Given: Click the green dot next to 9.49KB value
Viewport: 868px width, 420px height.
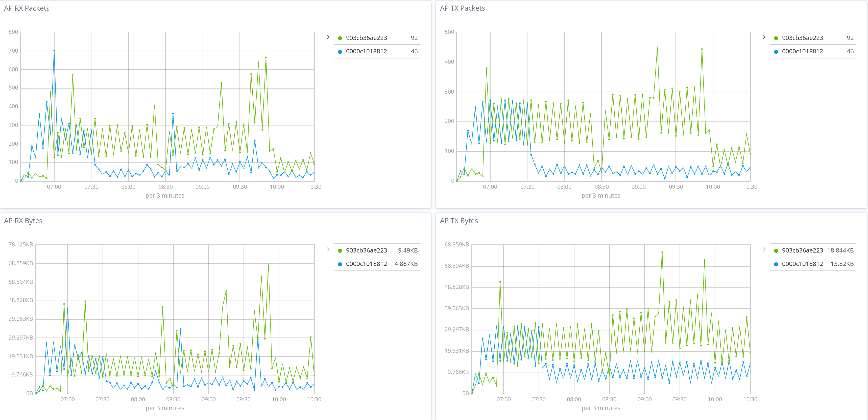Looking at the screenshot, I should (340, 250).
